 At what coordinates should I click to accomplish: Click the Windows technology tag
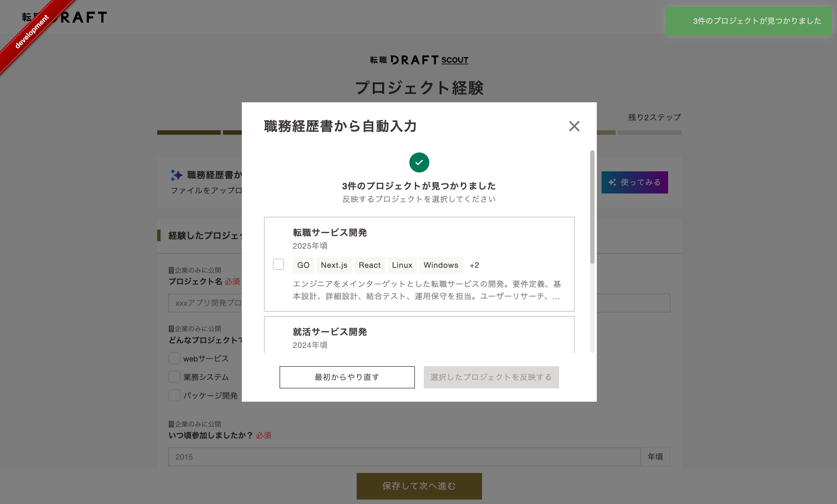pos(441,265)
